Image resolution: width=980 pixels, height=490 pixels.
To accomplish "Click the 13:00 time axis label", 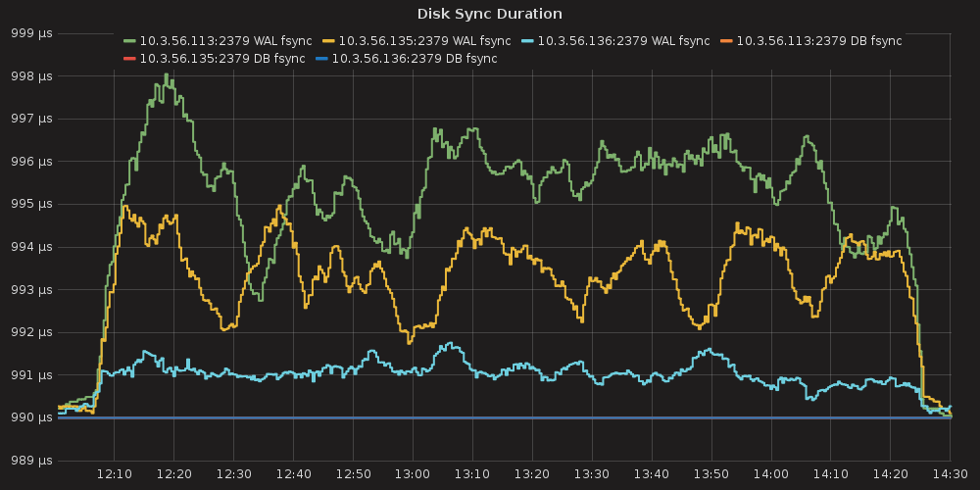I will click(x=412, y=475).
